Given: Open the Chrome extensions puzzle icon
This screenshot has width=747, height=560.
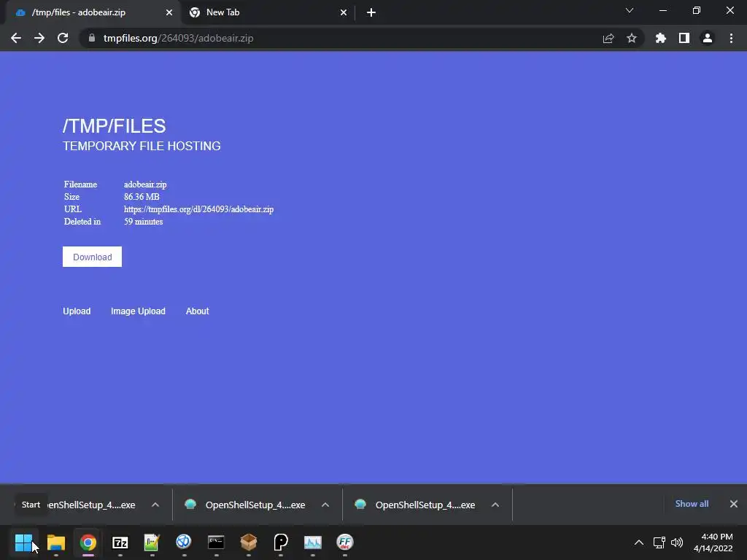Looking at the screenshot, I should point(661,38).
